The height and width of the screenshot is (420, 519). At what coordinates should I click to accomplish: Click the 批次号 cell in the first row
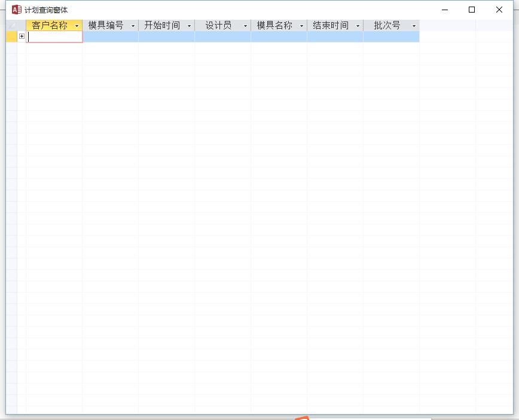point(391,36)
